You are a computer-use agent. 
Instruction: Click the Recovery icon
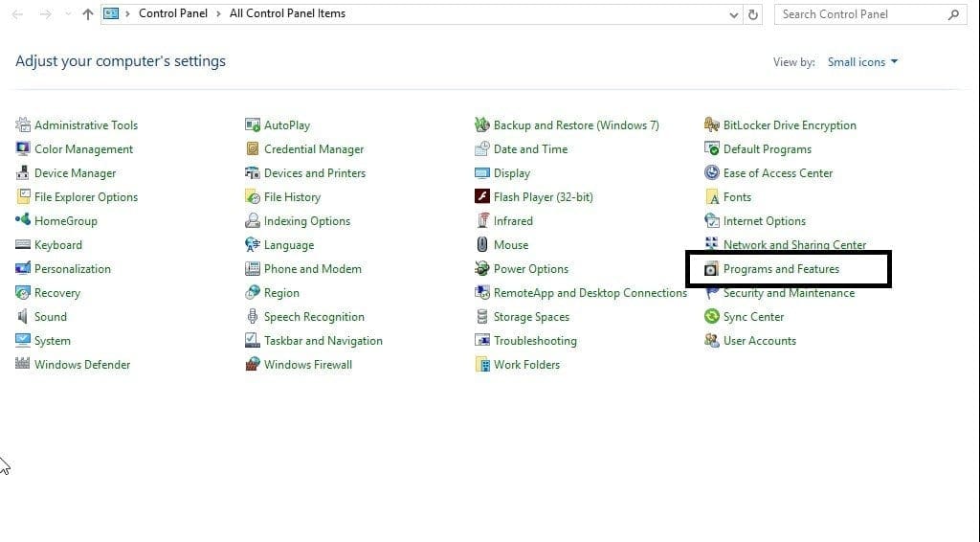(23, 293)
